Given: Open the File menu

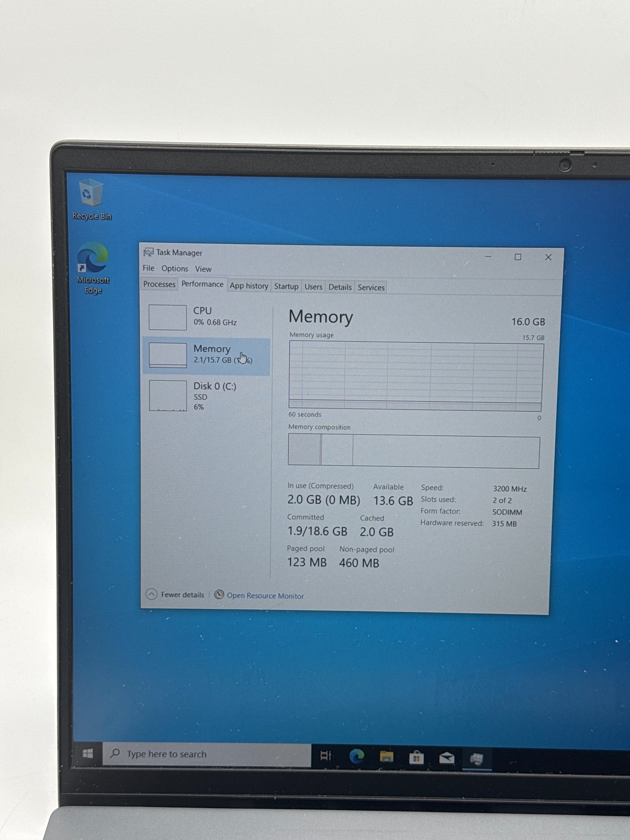Looking at the screenshot, I should click(x=149, y=268).
